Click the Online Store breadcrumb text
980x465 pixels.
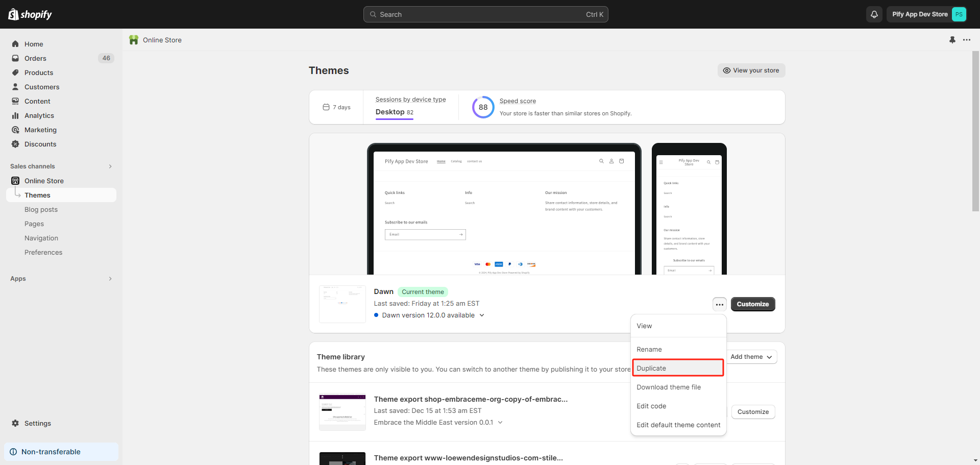point(162,40)
